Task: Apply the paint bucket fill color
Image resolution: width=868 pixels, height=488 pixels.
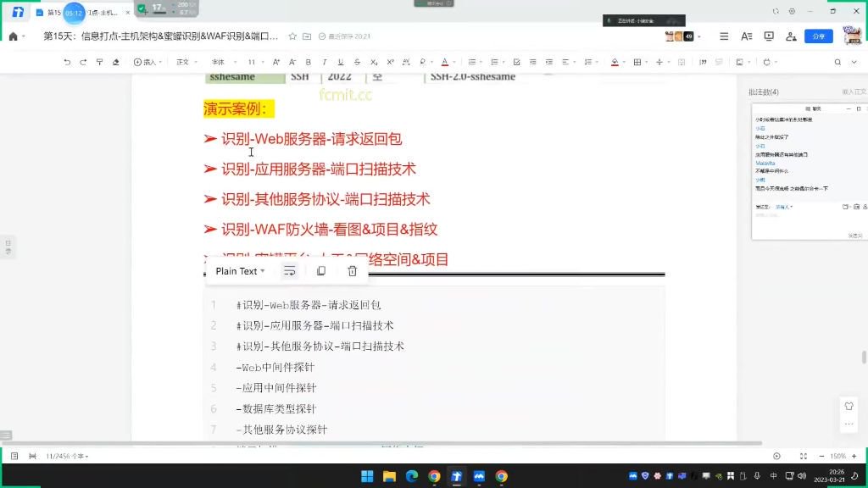Action: 615,62
